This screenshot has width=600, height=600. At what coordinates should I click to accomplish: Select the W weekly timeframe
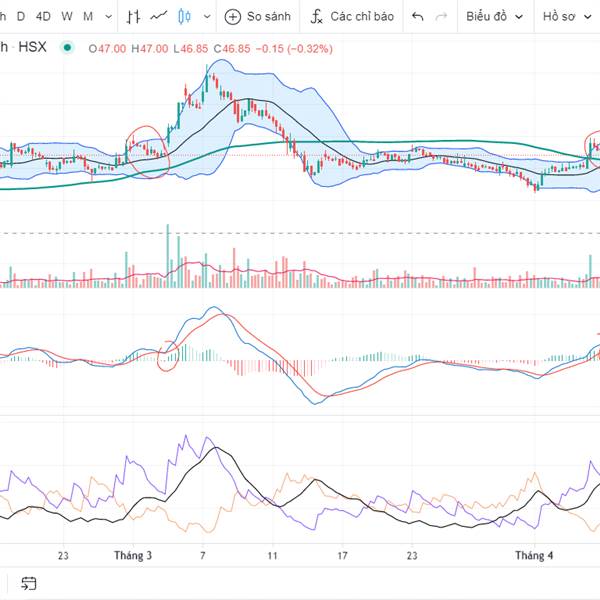point(67,16)
